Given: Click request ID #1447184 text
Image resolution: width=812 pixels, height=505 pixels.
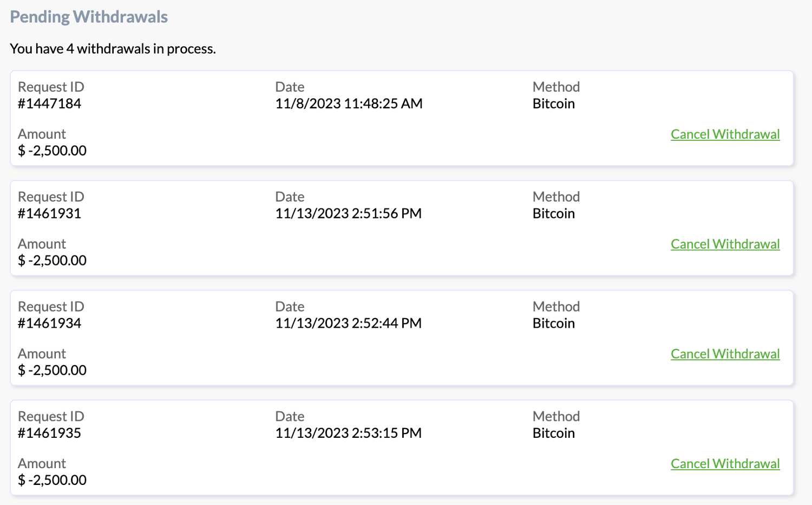Looking at the screenshot, I should (x=49, y=103).
